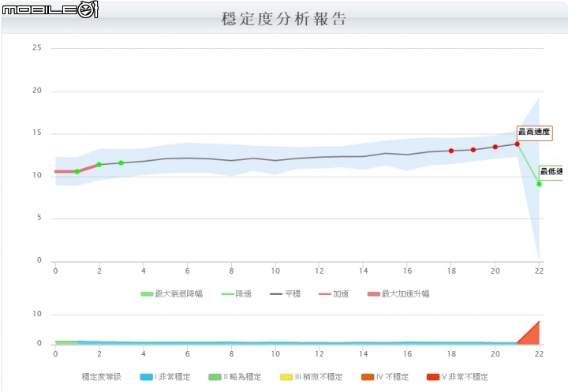Click the orange unstable area in lower chart

pos(532,336)
